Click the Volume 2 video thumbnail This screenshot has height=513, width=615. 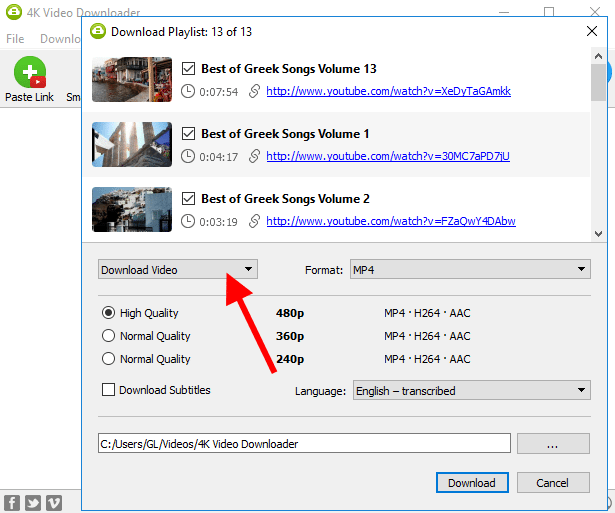click(132, 209)
